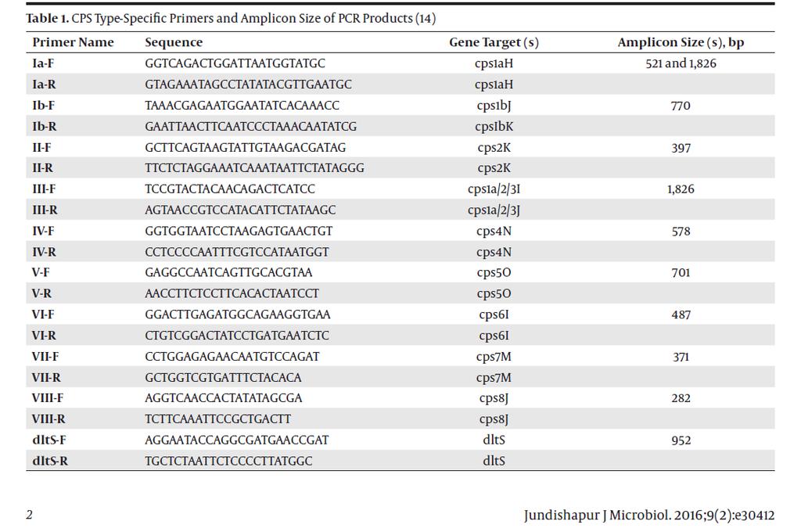The height and width of the screenshot is (532, 801).
Task: Click sequence GAATTAACTTCAATCCCTAAACAATATCG
Action: click(x=251, y=126)
